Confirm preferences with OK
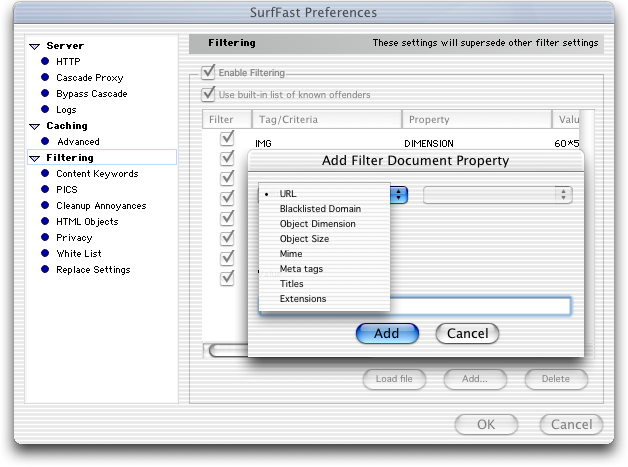This screenshot has height=467, width=628. coord(486,425)
